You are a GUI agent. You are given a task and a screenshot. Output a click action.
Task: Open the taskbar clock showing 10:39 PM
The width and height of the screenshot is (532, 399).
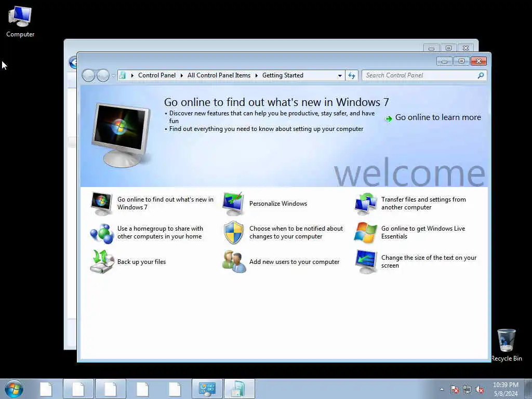(506, 389)
